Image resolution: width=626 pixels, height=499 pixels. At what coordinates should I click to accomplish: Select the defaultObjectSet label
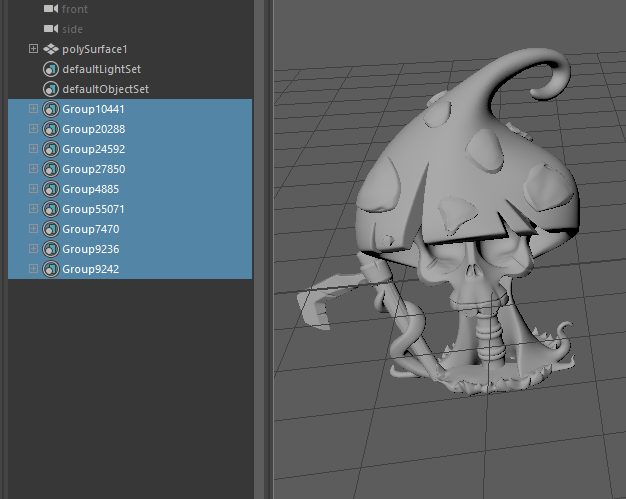pos(105,89)
